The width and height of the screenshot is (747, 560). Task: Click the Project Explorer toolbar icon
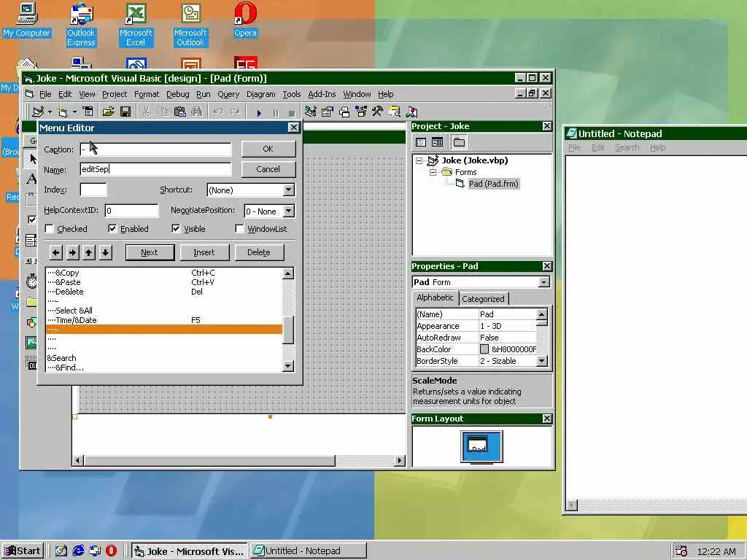311,112
